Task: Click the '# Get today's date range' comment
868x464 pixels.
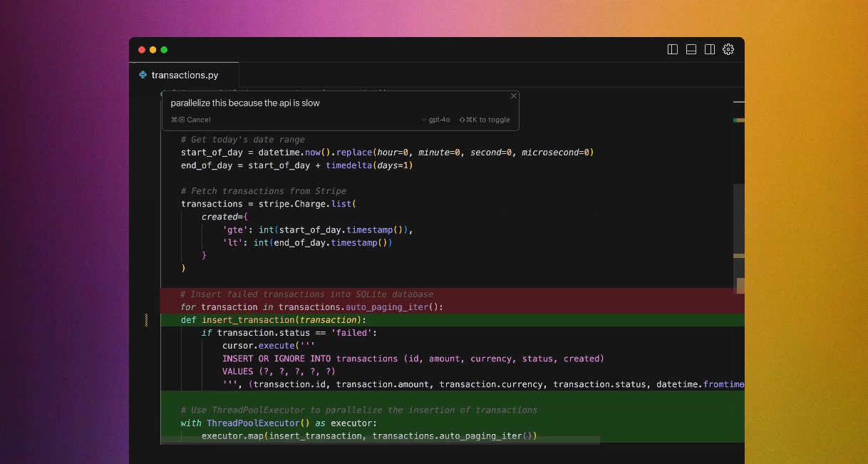Action: click(x=242, y=140)
